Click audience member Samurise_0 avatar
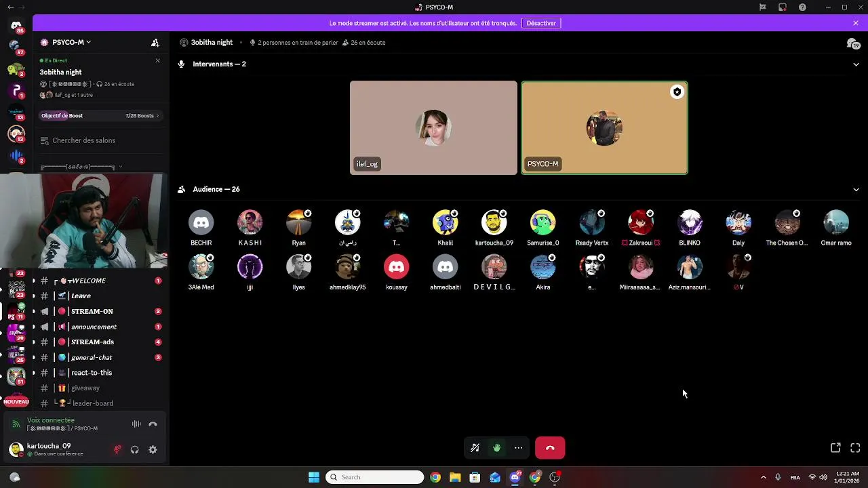The image size is (868, 488). tap(543, 222)
